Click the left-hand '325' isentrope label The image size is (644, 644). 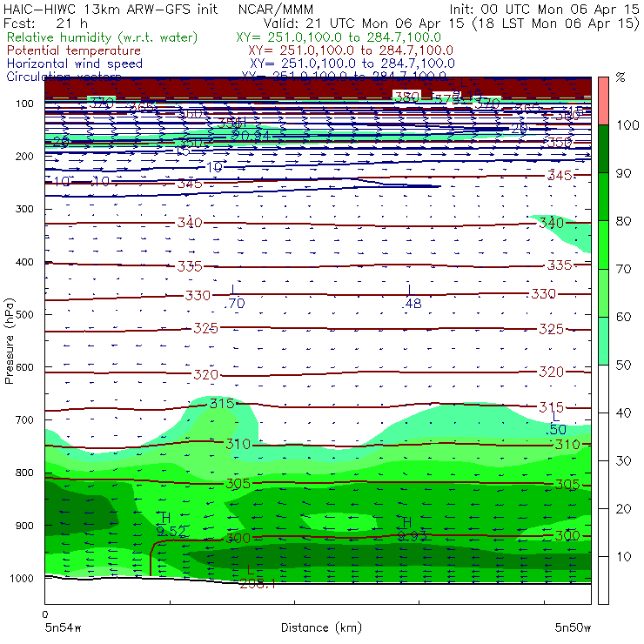(x=205, y=329)
